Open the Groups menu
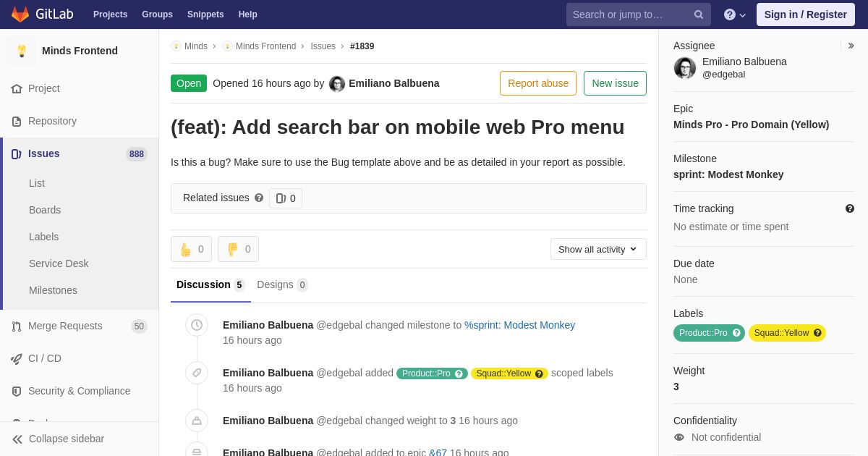 coord(157,14)
